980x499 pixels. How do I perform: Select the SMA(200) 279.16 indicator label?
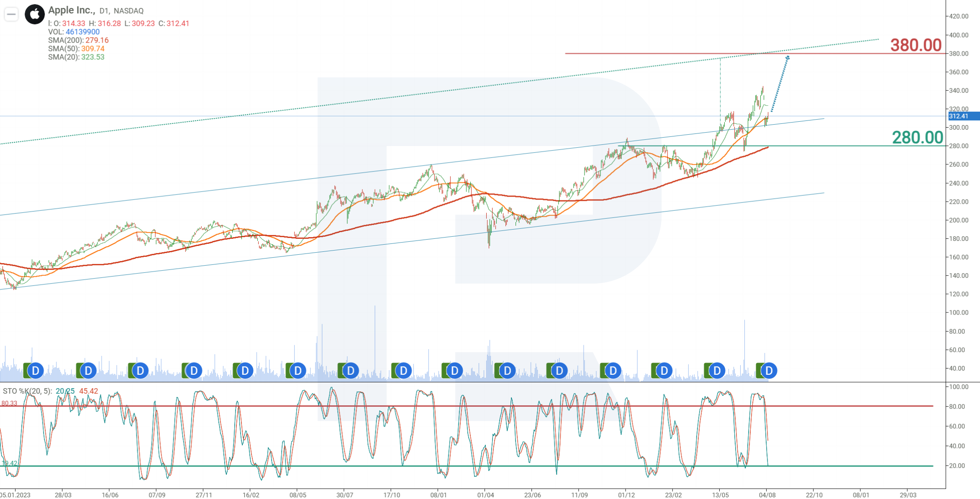coord(78,40)
